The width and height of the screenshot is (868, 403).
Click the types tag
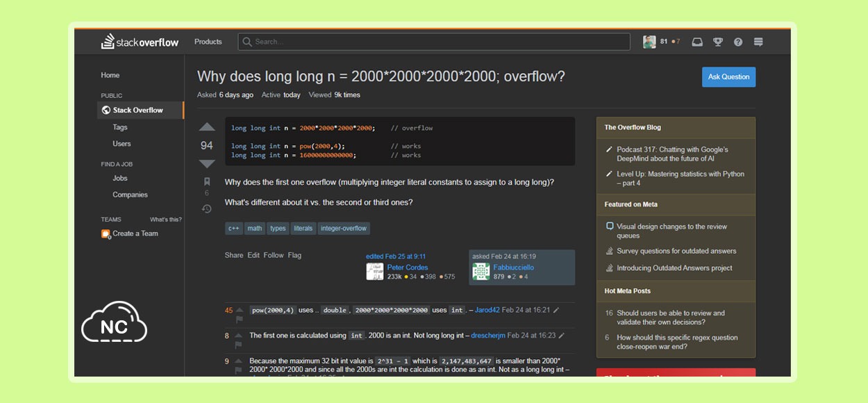click(278, 228)
